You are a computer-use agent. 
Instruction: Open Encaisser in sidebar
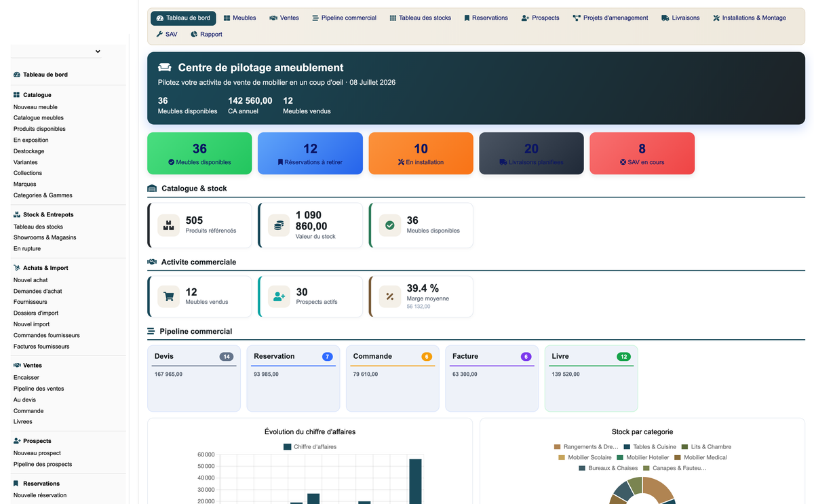point(26,378)
